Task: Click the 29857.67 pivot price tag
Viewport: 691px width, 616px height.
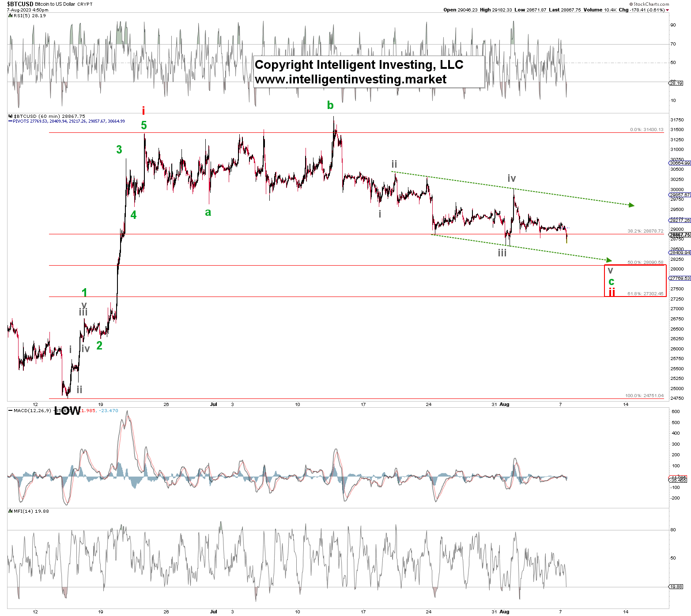Action: click(x=680, y=195)
